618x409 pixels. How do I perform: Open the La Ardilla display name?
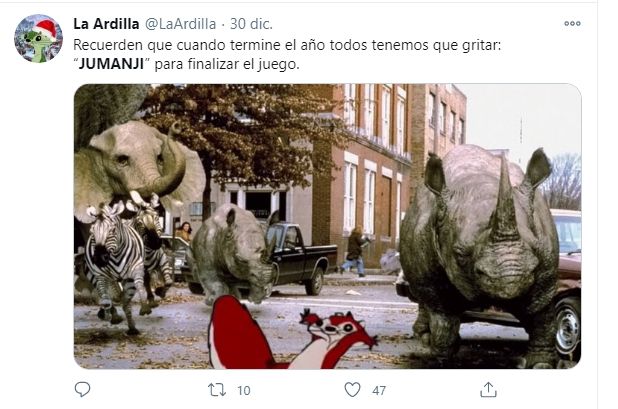click(x=106, y=24)
